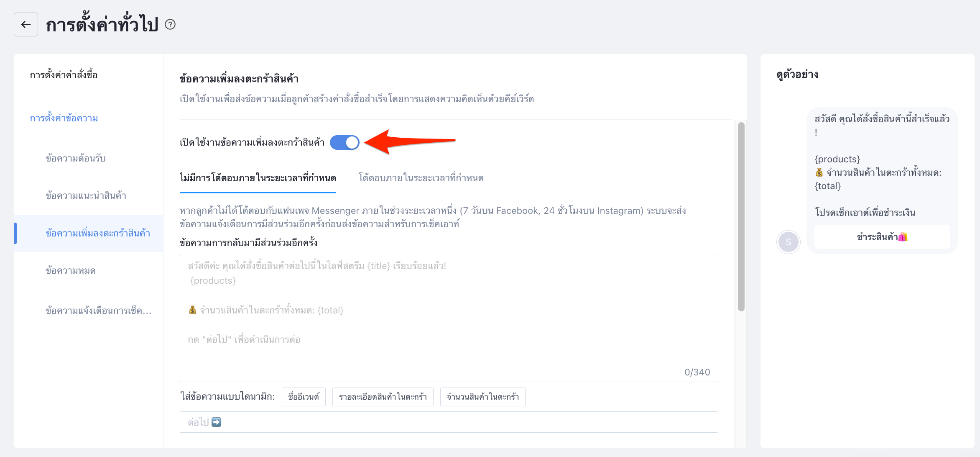Toggle เปิดใช้งานข้อความเพิ่มลงตะกร้าสินค้า switch
The width and height of the screenshot is (980, 457).
tap(345, 143)
